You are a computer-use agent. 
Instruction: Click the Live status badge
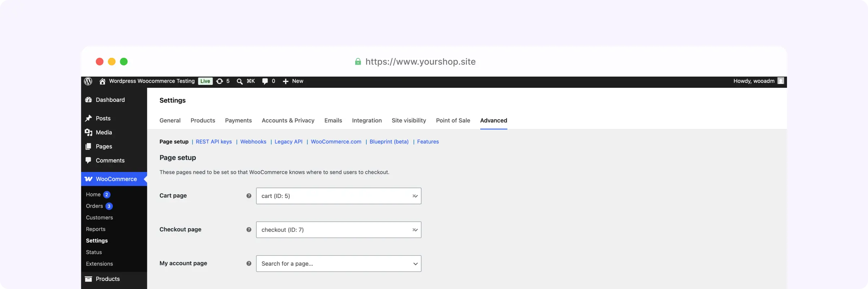pyautogui.click(x=205, y=81)
